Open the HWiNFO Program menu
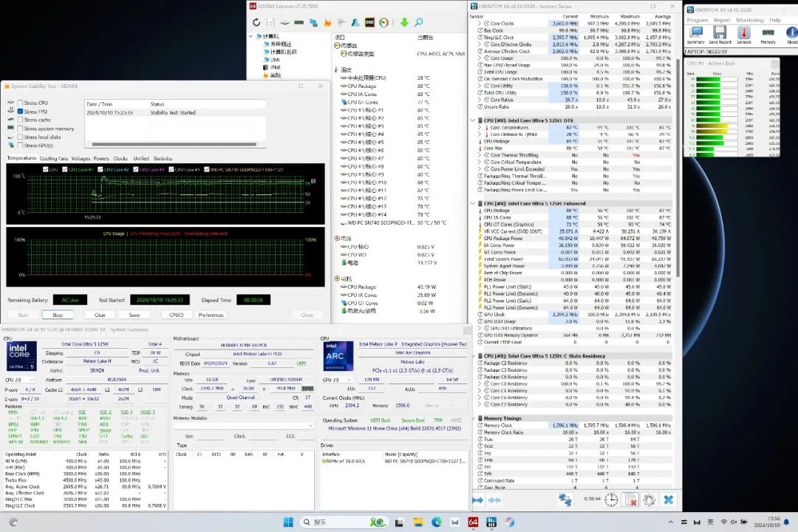 point(698,20)
